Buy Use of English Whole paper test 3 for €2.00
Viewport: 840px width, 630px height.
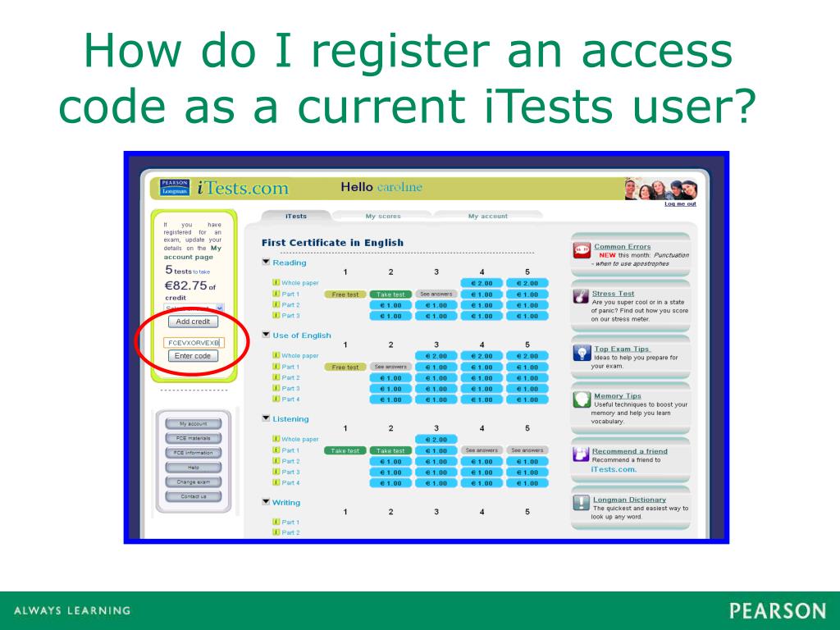[x=436, y=356]
